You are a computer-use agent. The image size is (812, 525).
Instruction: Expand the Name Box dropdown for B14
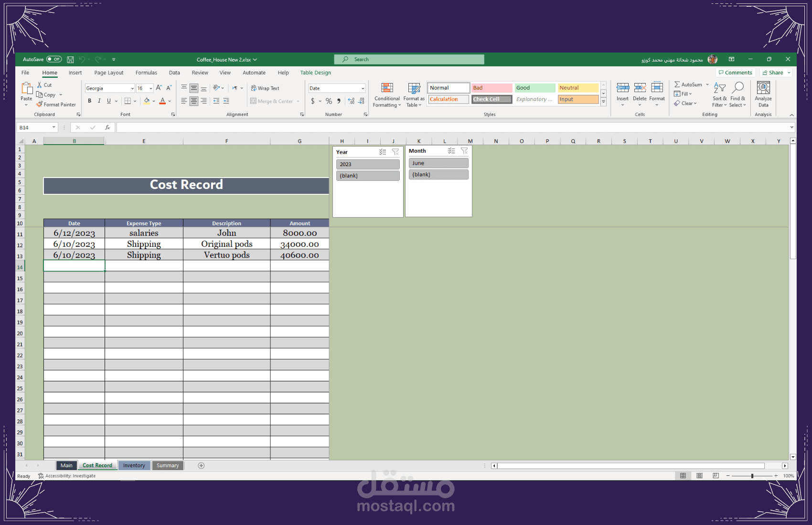(53, 127)
